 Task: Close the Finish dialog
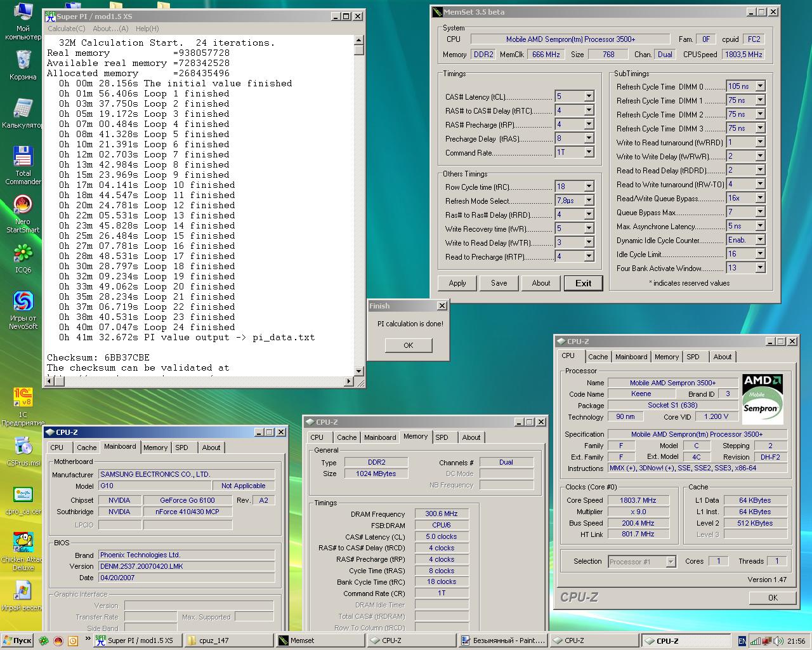[442, 306]
